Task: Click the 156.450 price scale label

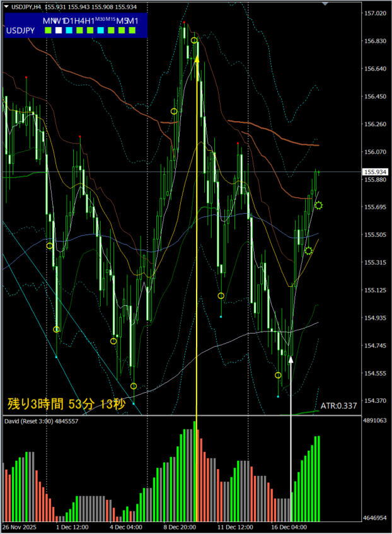Action: pyautogui.click(x=376, y=96)
